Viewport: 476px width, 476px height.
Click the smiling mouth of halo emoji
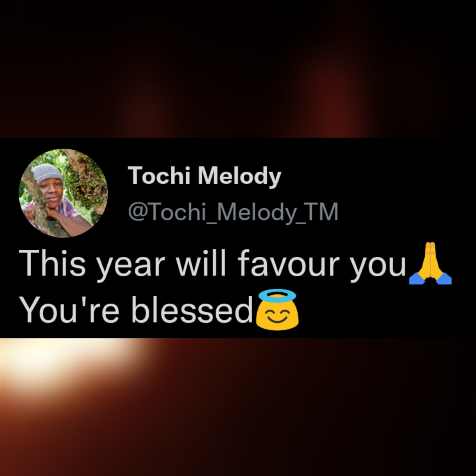pyautogui.click(x=278, y=320)
